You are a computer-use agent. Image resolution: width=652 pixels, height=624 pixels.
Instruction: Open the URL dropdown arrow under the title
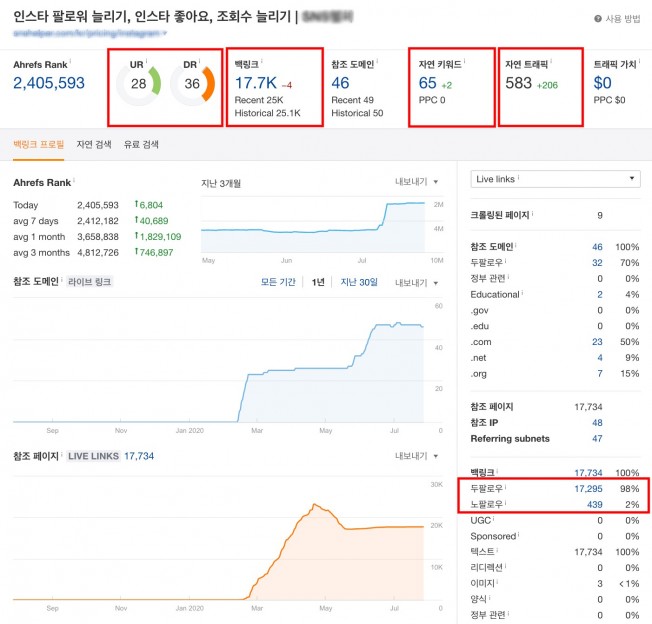point(165,33)
